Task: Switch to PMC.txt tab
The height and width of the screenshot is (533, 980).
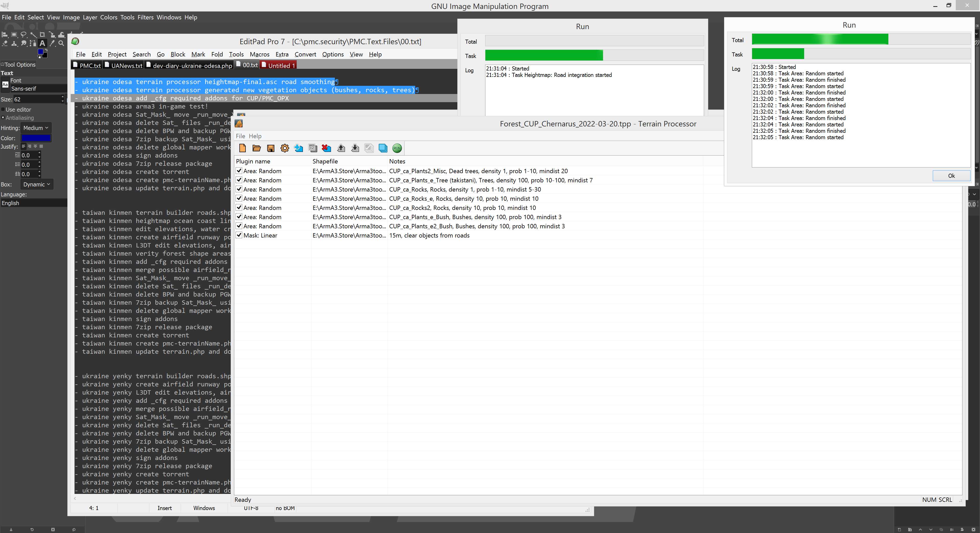Action: 87,65
